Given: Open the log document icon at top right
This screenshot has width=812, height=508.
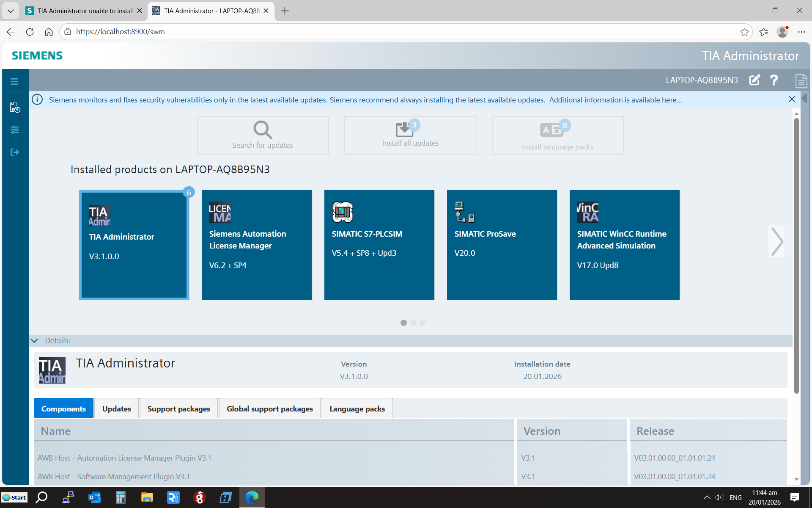Looking at the screenshot, I should [x=801, y=81].
